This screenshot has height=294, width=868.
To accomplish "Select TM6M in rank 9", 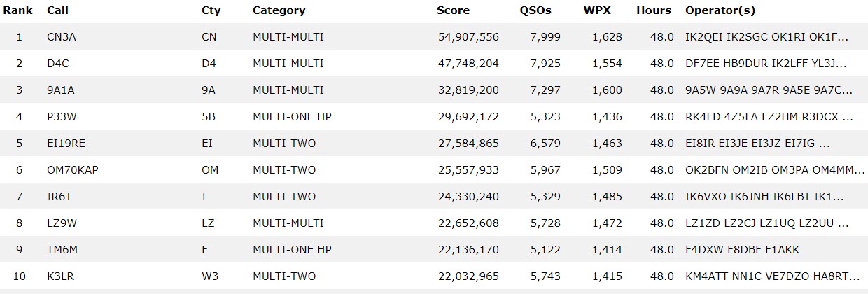I will (61, 250).
